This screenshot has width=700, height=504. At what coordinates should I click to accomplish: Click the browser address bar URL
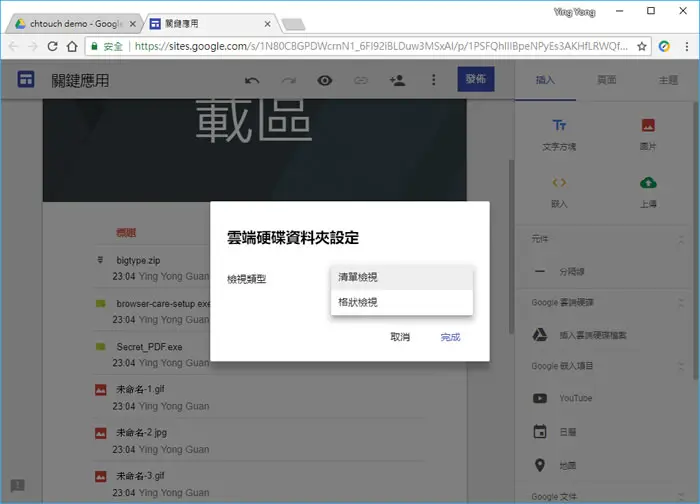coord(381,46)
